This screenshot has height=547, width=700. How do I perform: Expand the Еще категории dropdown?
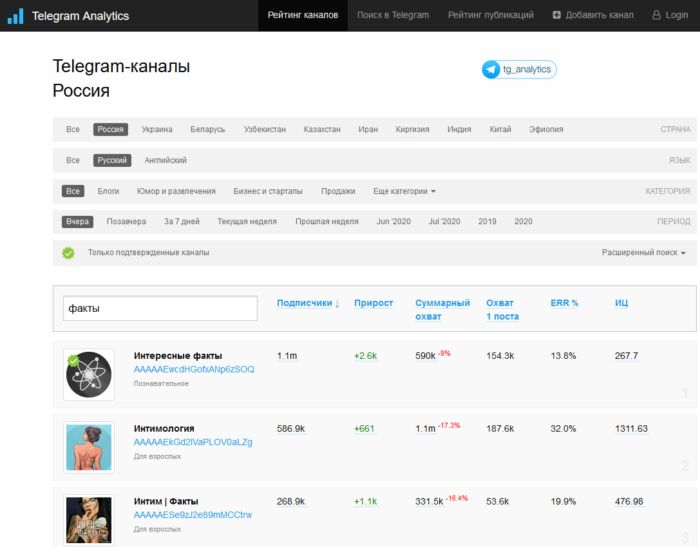point(404,191)
